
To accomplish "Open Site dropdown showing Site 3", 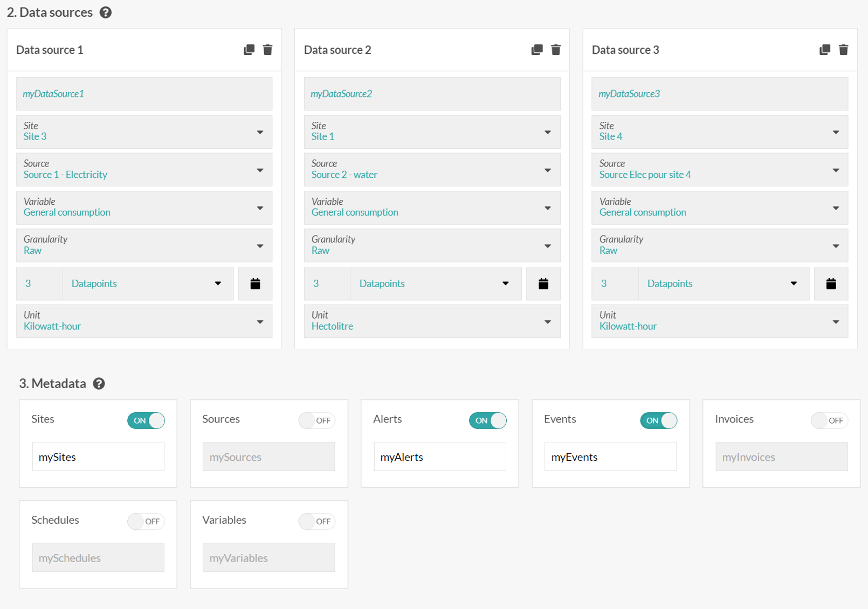I will pyautogui.click(x=144, y=132).
